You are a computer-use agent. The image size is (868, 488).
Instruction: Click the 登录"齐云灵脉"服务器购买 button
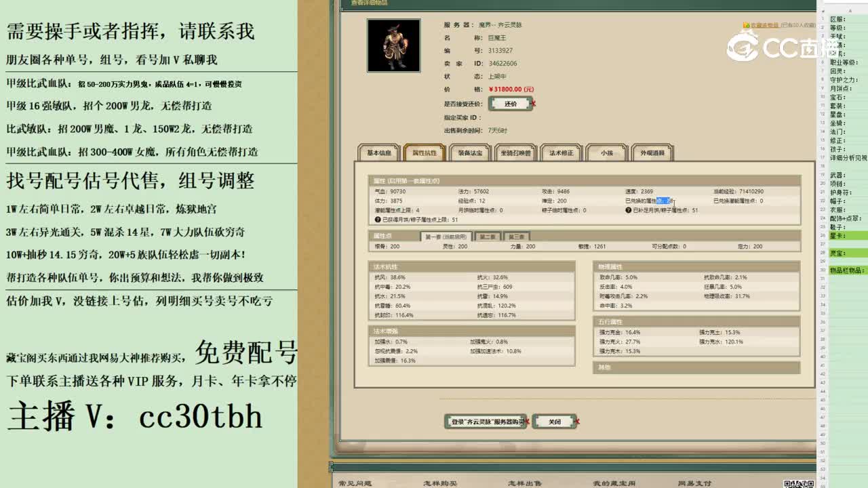486,422
